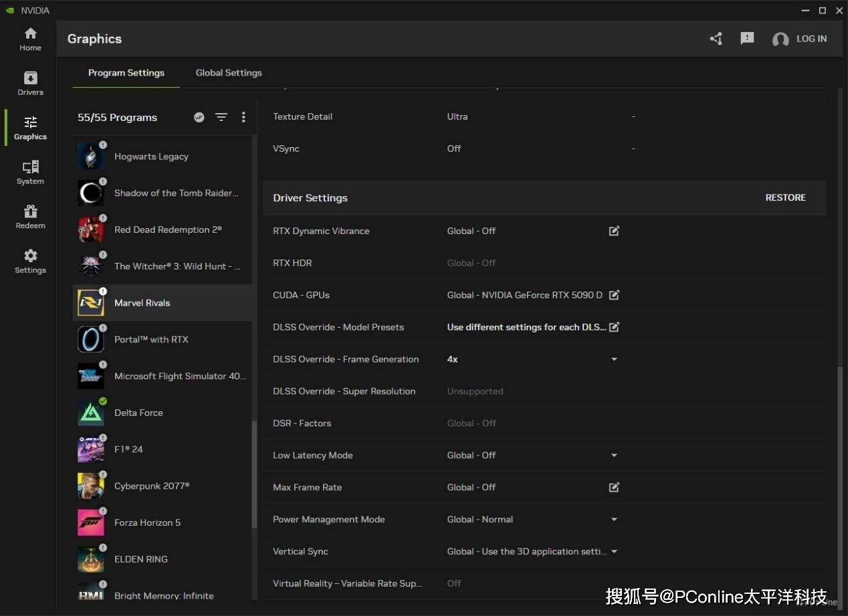
Task: Click the Virtual Reality Variable Rate label
Action: (347, 583)
